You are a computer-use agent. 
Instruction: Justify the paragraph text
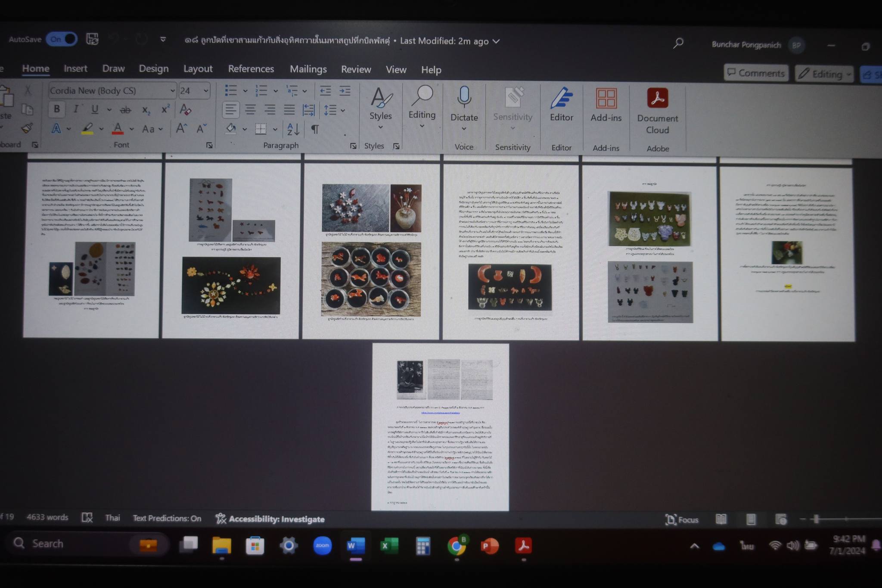tap(289, 110)
